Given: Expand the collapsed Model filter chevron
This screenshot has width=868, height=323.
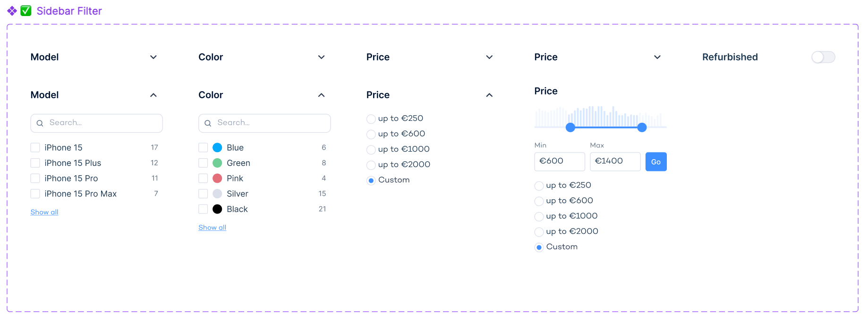Looking at the screenshot, I should click(153, 57).
